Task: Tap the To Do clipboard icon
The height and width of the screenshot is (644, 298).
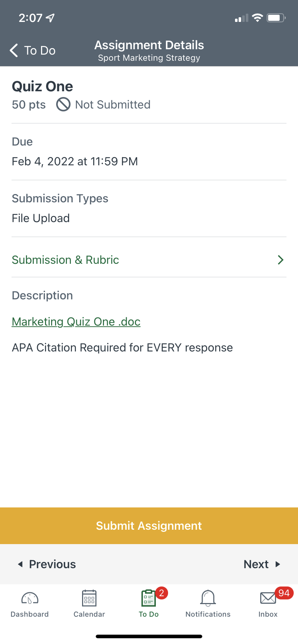Action: (148, 598)
